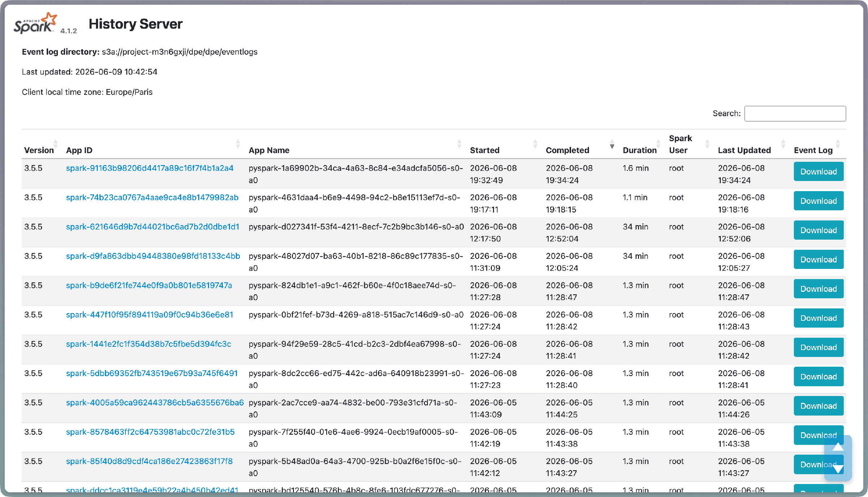Download event log for spark-621646d9 app
Screen dimensions: 868x497
click(818, 230)
